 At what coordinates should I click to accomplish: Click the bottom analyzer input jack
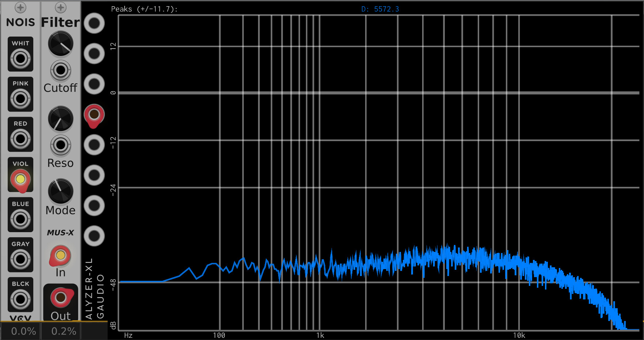(x=94, y=236)
